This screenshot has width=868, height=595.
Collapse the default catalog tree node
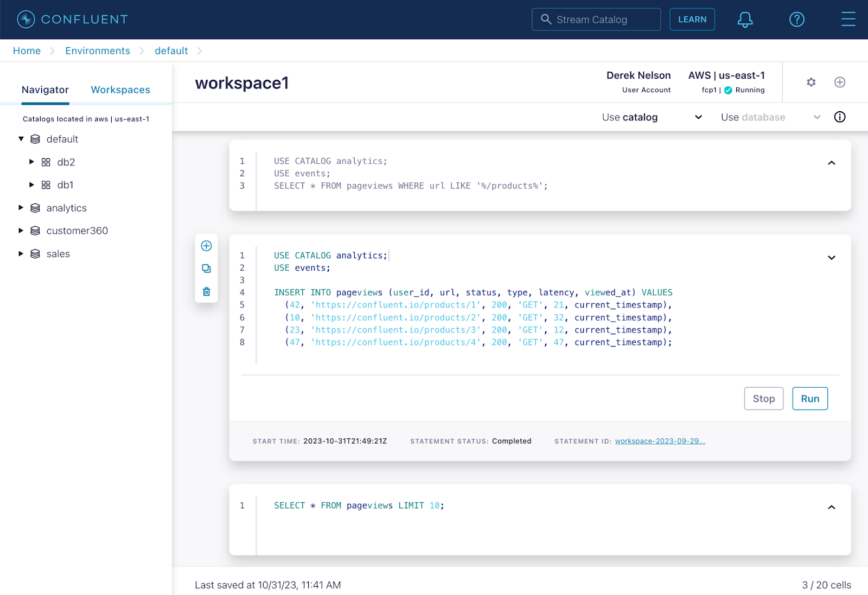point(21,139)
